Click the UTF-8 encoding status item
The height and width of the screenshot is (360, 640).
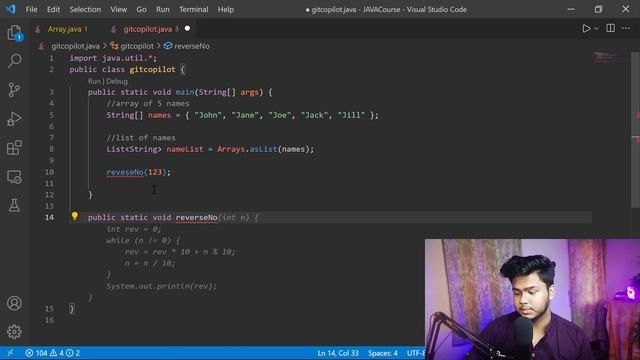point(416,353)
